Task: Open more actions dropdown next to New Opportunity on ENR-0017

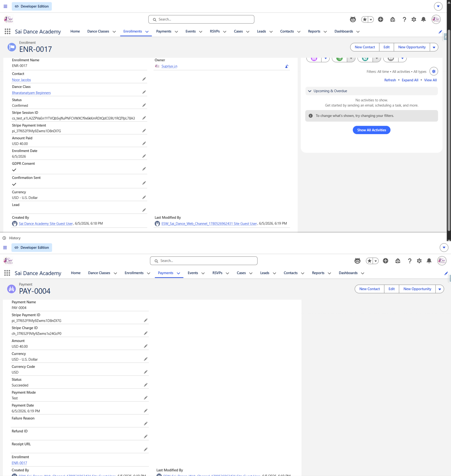Action: tap(434, 47)
